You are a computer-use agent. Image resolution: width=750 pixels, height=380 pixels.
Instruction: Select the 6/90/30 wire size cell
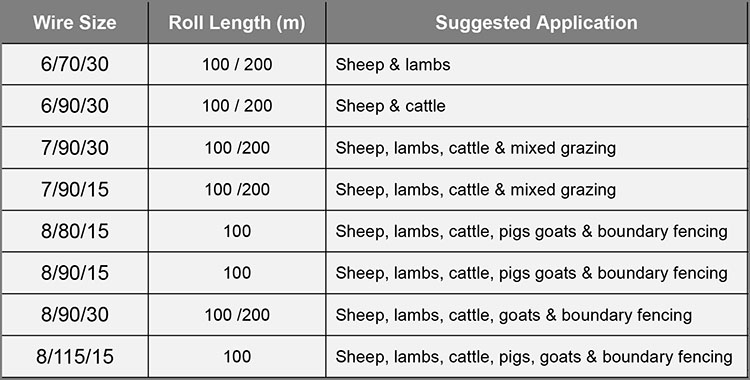[x=75, y=106]
